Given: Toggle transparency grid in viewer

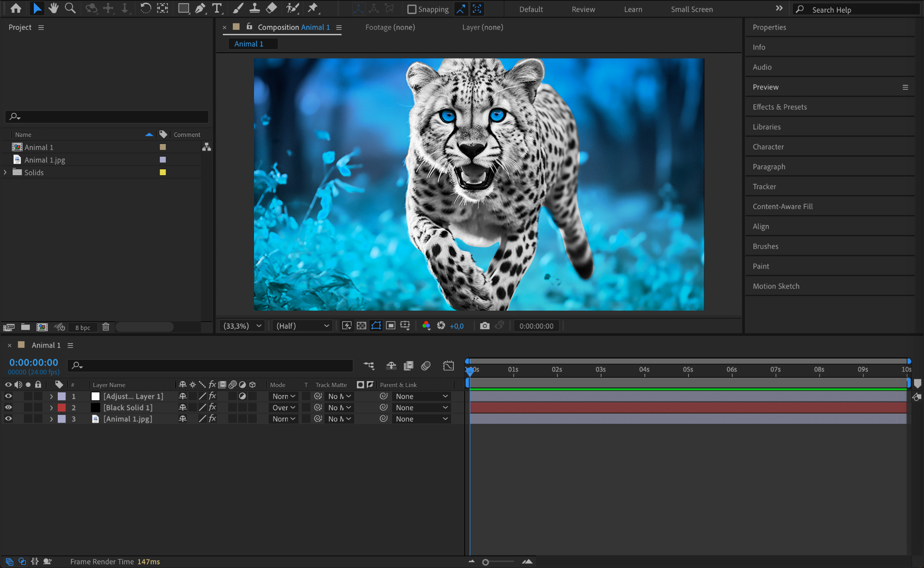Looking at the screenshot, I should (361, 326).
